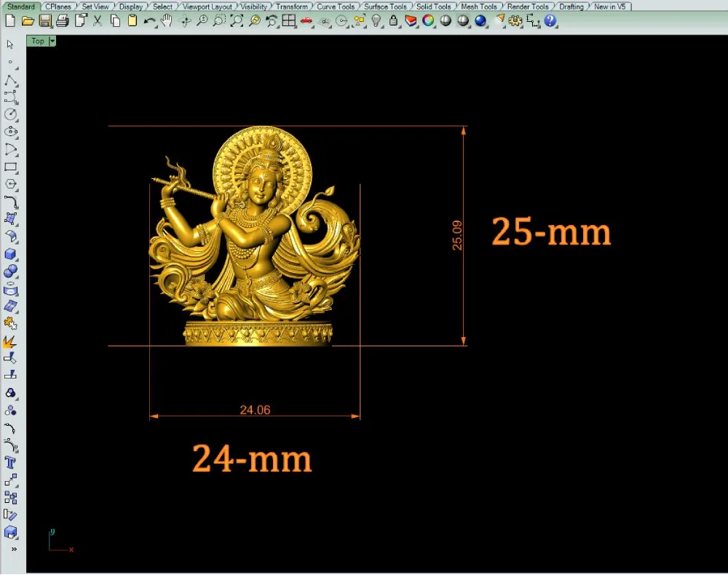Viewport: 728px width, 575px height.
Task: Open Document Properties clipboard icon
Action: pyautogui.click(x=81, y=21)
